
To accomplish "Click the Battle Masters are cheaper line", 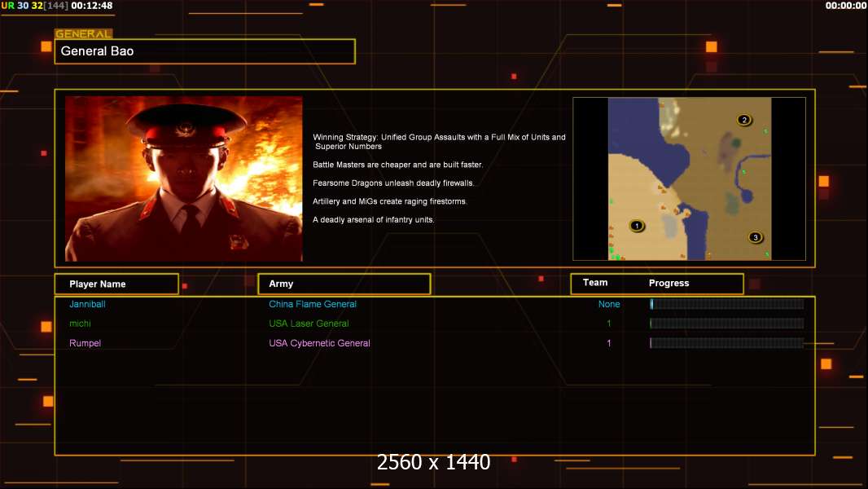I will coord(397,165).
